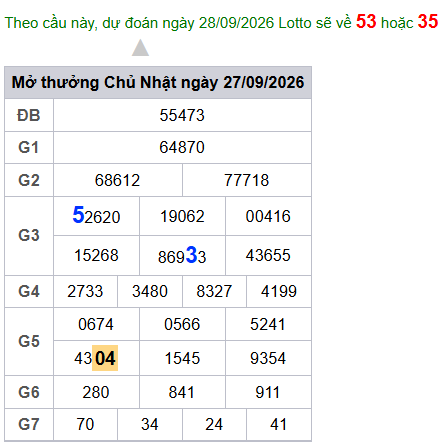Select G2 number 68612
This screenshot has width=445, height=446.
(117, 180)
